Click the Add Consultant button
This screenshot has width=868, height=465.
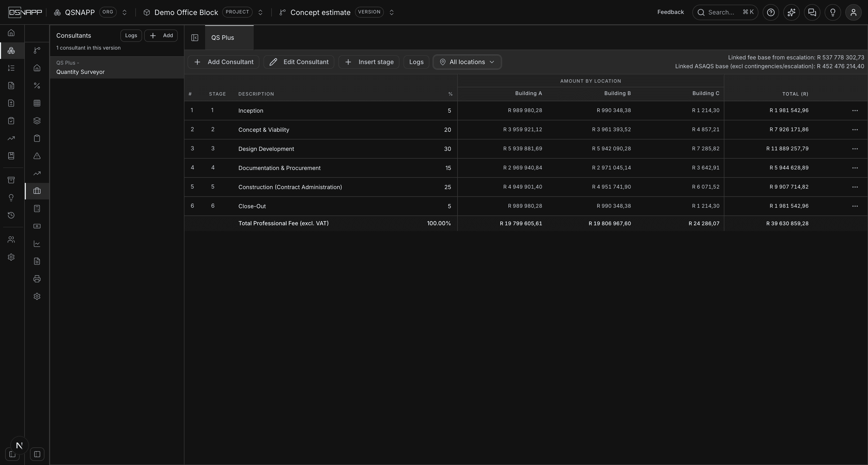pyautogui.click(x=223, y=62)
